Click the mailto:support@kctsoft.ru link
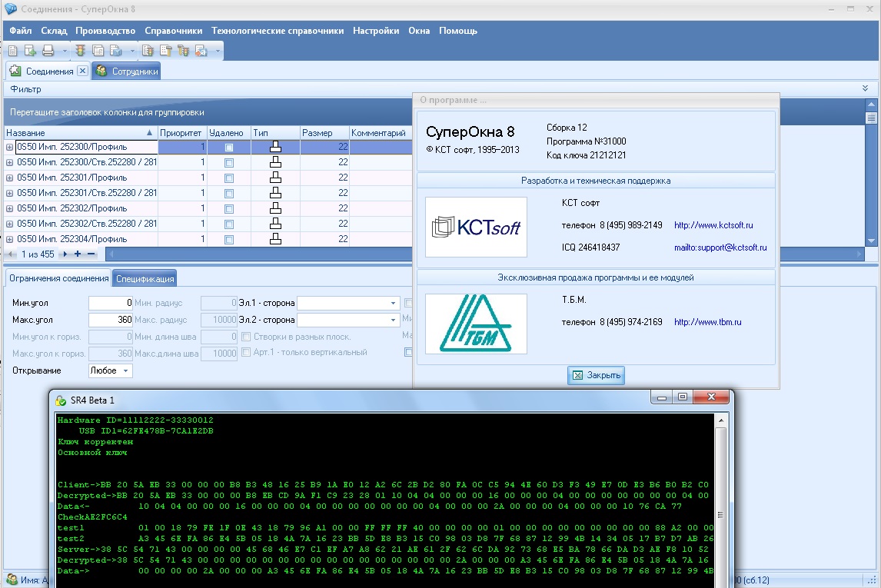The image size is (881, 588). (x=720, y=247)
